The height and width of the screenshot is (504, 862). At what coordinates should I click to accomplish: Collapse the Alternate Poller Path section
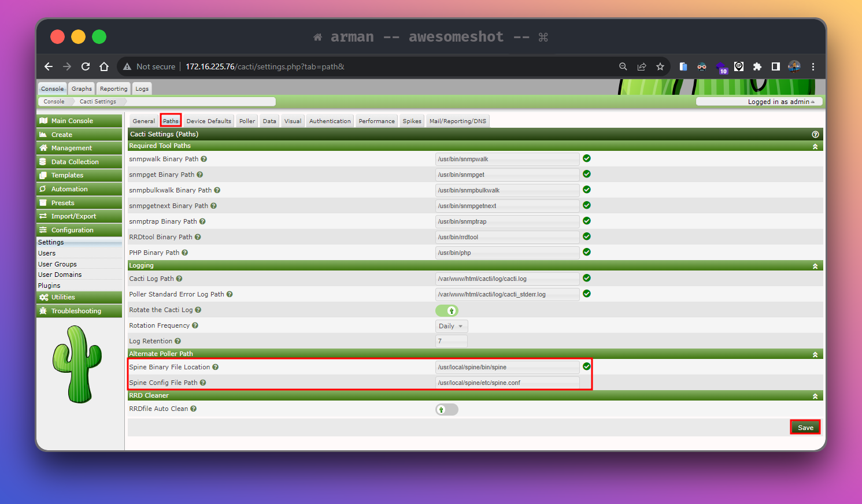tap(815, 354)
